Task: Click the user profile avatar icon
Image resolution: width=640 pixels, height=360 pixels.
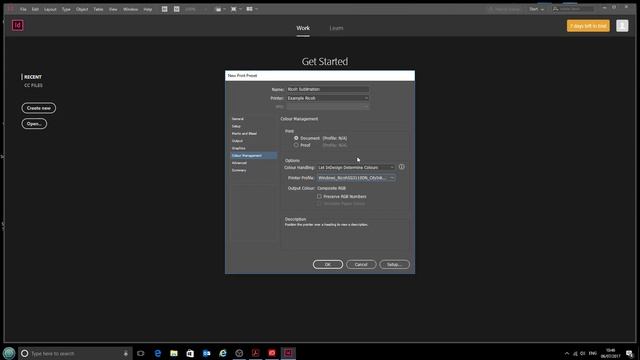Action: [x=622, y=26]
